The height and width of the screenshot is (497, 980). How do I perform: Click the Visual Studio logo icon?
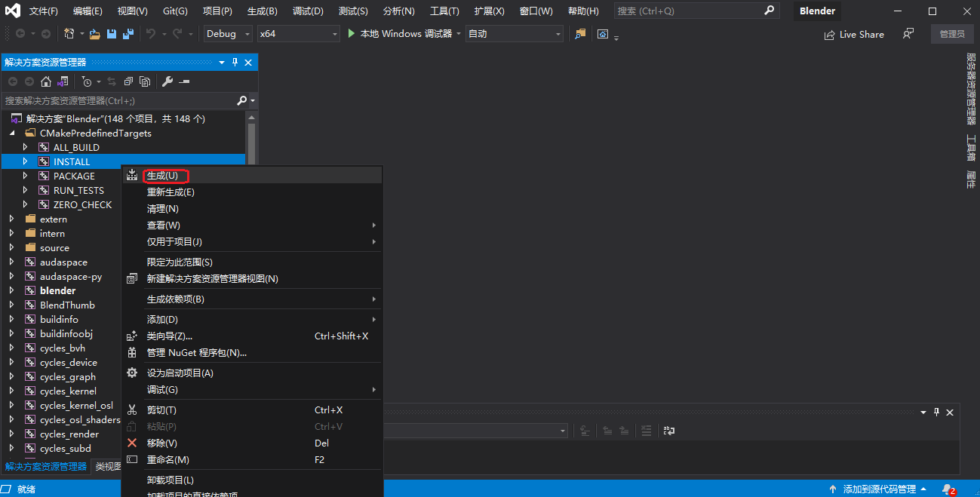pos(13,11)
